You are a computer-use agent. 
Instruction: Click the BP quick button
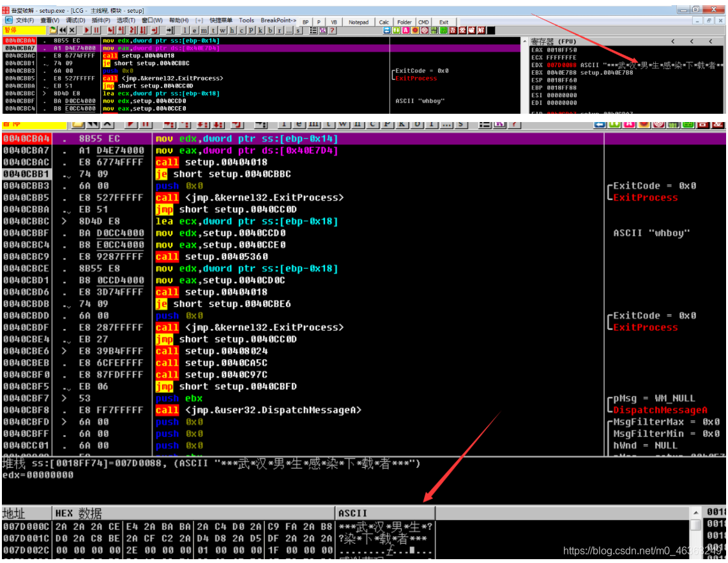[x=305, y=22]
